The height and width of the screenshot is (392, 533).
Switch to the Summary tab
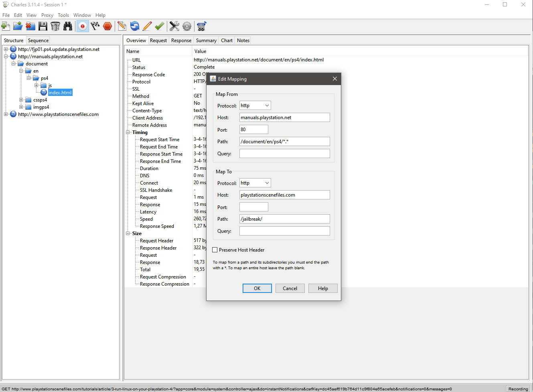(206, 41)
